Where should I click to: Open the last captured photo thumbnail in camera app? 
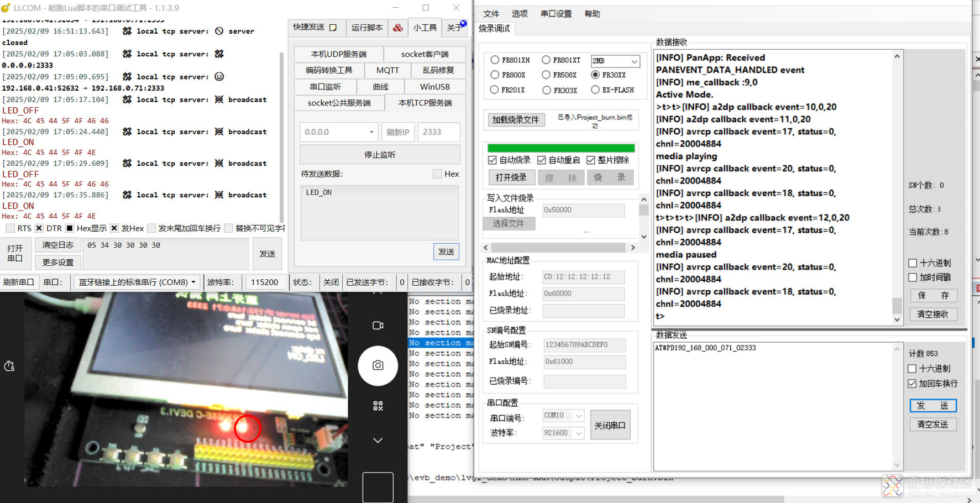(x=378, y=488)
